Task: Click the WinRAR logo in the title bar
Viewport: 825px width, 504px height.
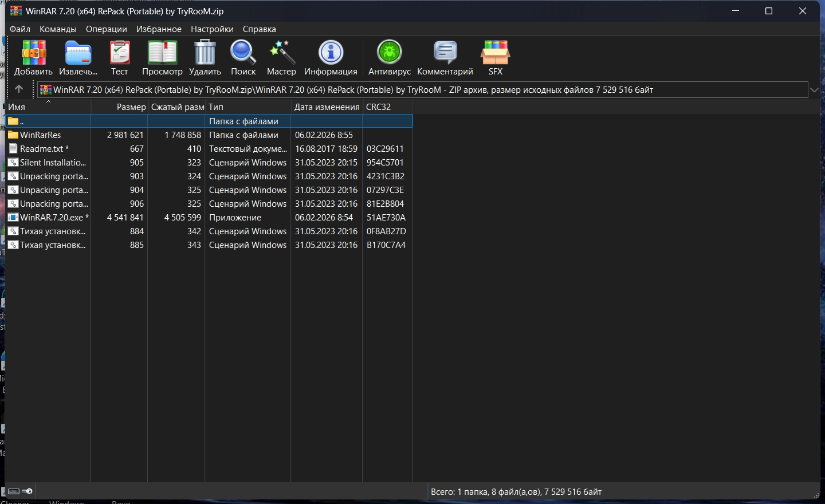Action: coord(15,11)
